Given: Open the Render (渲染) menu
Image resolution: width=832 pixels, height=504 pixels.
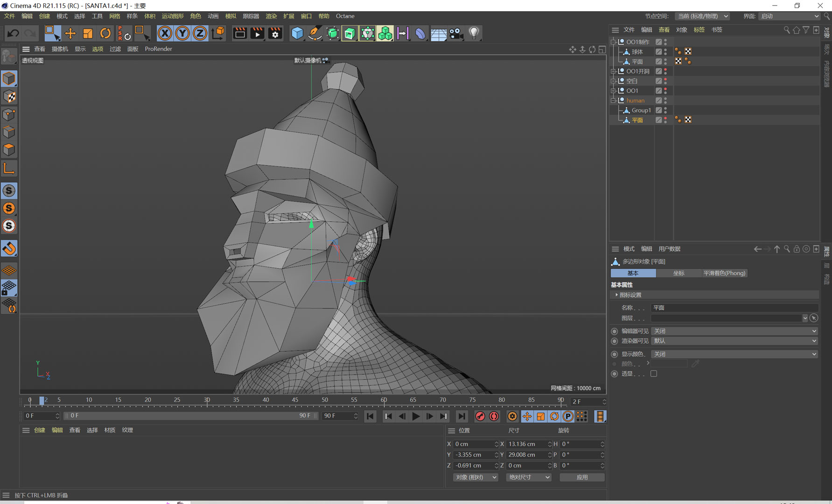Looking at the screenshot, I should click(x=271, y=16).
